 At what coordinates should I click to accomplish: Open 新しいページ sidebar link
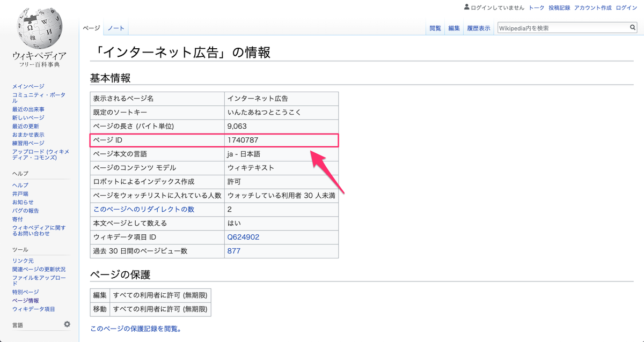pyautogui.click(x=28, y=118)
